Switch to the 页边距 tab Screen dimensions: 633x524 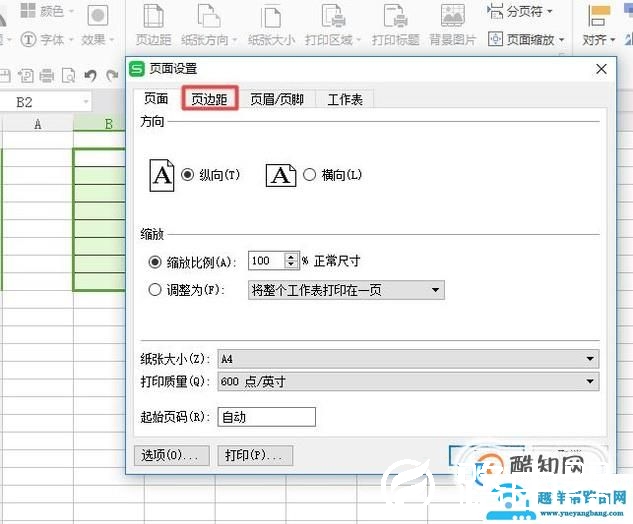pos(209,99)
